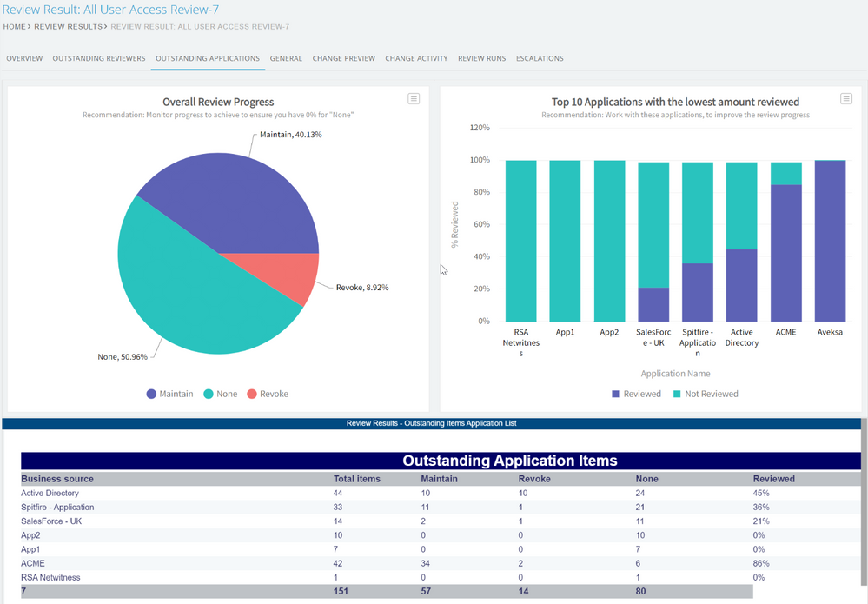Click the Review Results breadcrumb link
868x604 pixels.
pyautogui.click(x=68, y=27)
